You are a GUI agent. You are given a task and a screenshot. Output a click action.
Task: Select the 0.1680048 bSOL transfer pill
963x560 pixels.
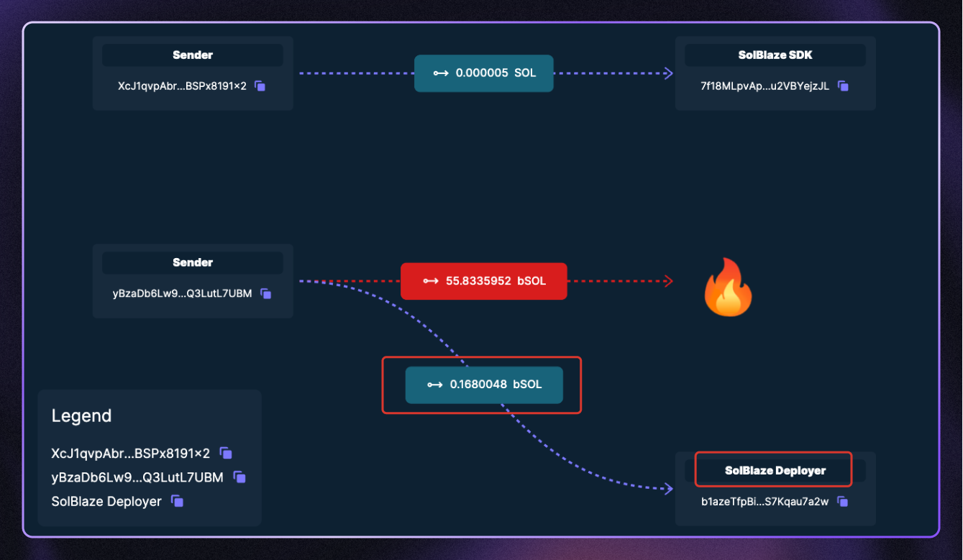(x=484, y=385)
